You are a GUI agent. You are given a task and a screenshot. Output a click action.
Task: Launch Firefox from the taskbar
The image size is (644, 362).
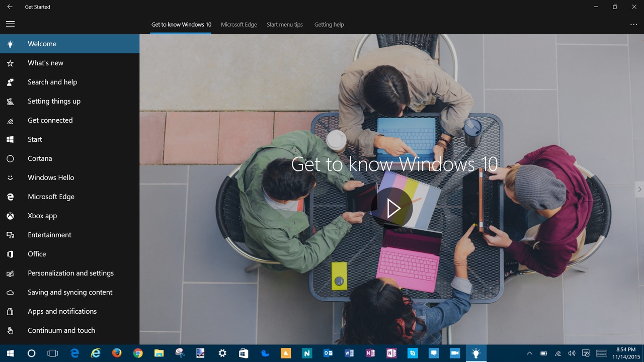117,353
